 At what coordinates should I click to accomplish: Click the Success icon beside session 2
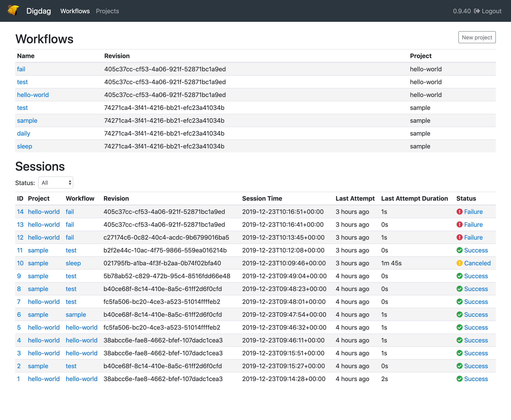[460, 366]
